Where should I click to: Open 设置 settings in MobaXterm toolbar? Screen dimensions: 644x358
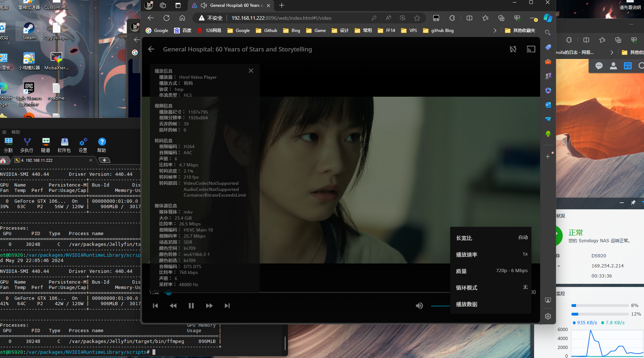click(x=83, y=145)
